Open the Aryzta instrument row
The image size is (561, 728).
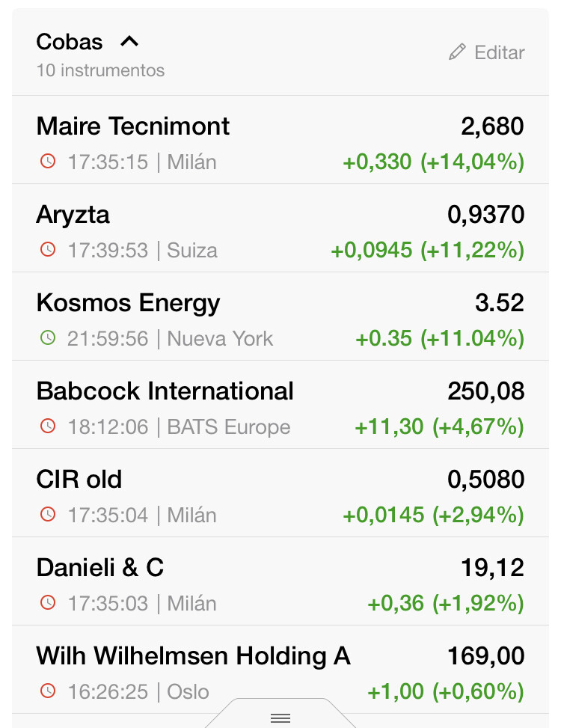280,228
